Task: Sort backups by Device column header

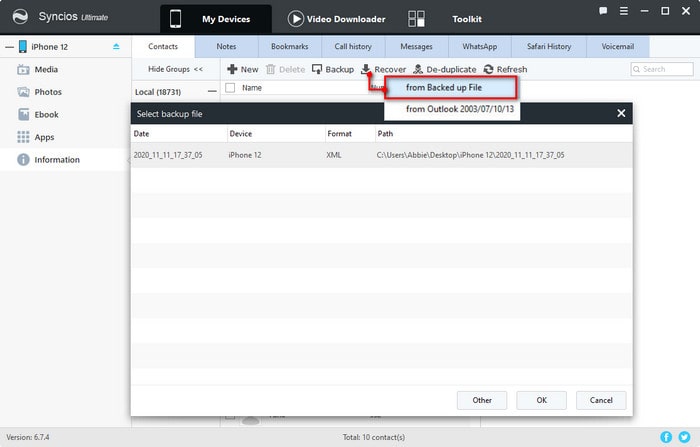Action: pos(276,134)
